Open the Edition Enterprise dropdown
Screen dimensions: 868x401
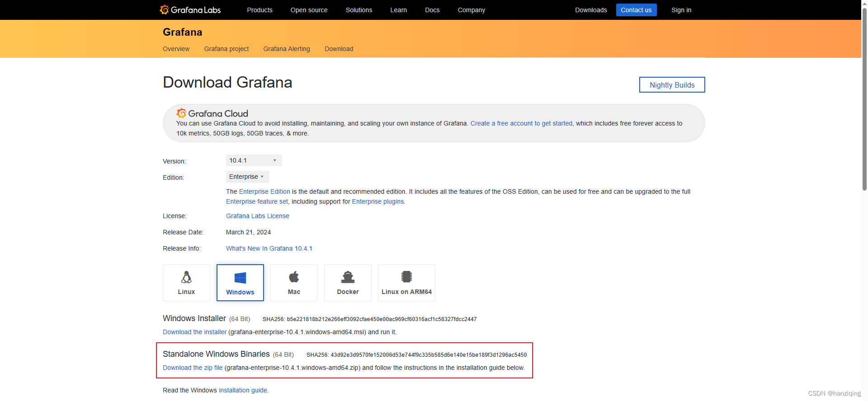(x=247, y=177)
